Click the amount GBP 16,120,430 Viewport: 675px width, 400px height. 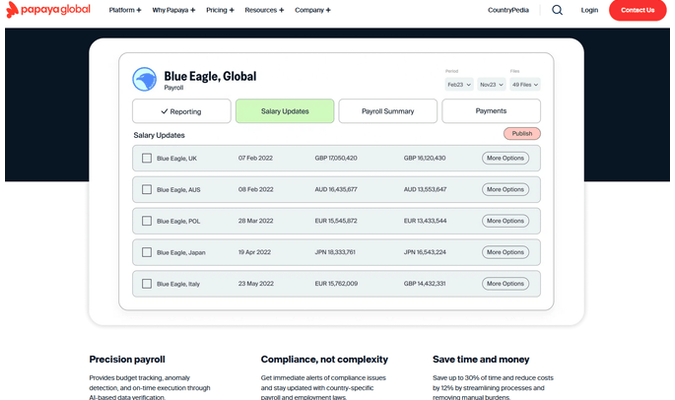(424, 158)
